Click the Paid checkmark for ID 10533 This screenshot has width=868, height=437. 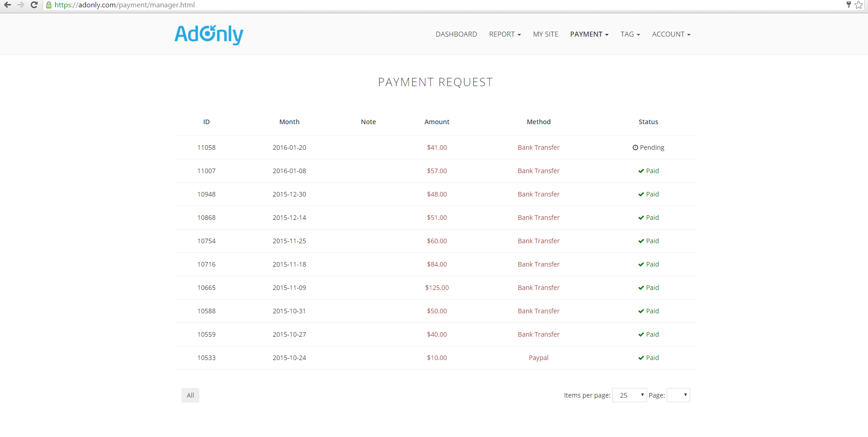pyautogui.click(x=641, y=358)
